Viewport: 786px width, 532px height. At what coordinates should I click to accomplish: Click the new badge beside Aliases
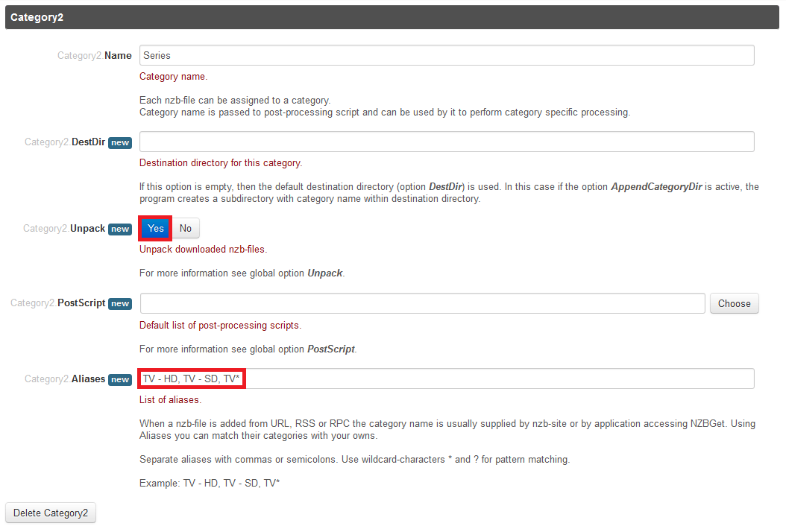[120, 379]
